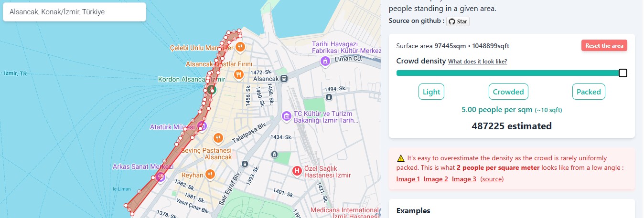Click the crowd density slider handle
644x218 pixels.
623,73
